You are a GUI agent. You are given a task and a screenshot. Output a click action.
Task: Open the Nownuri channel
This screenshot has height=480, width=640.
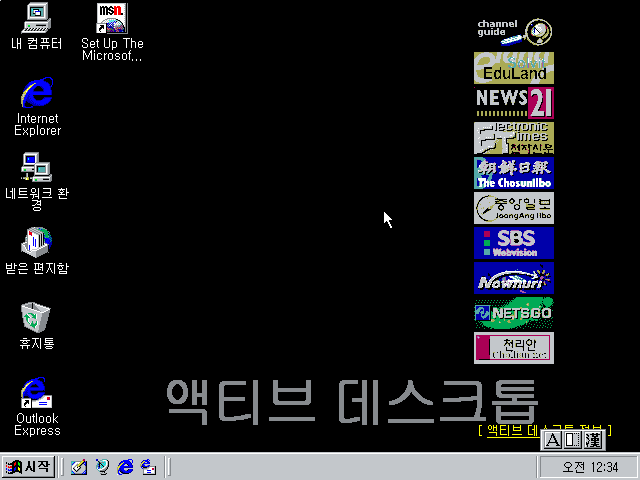pyautogui.click(x=514, y=278)
